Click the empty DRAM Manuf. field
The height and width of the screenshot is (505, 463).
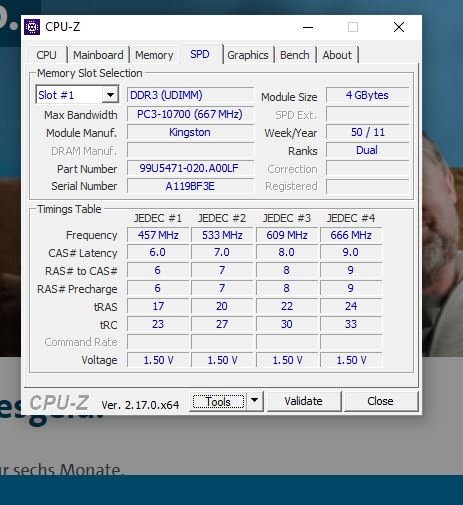[190, 150]
